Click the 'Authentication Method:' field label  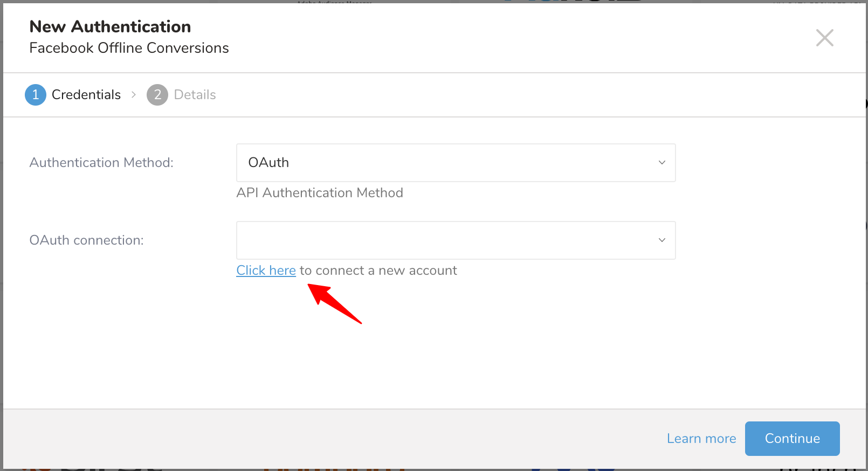(101, 163)
